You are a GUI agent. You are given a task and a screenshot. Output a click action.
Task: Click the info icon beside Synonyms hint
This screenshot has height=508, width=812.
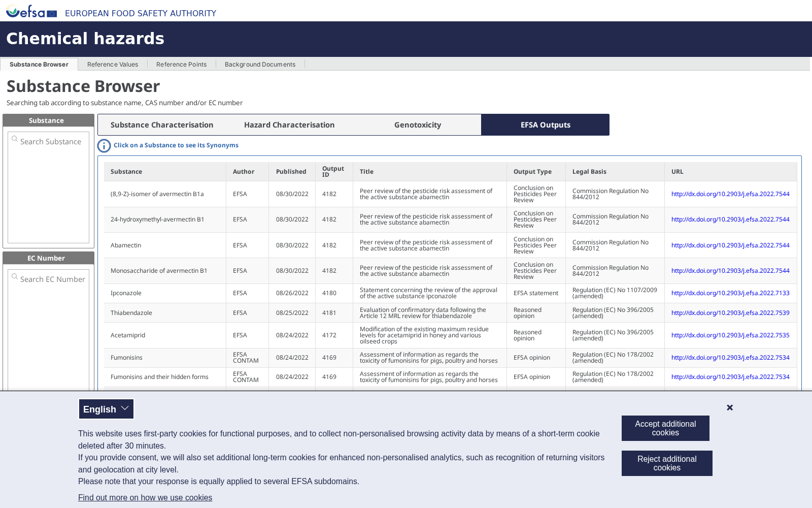[104, 146]
